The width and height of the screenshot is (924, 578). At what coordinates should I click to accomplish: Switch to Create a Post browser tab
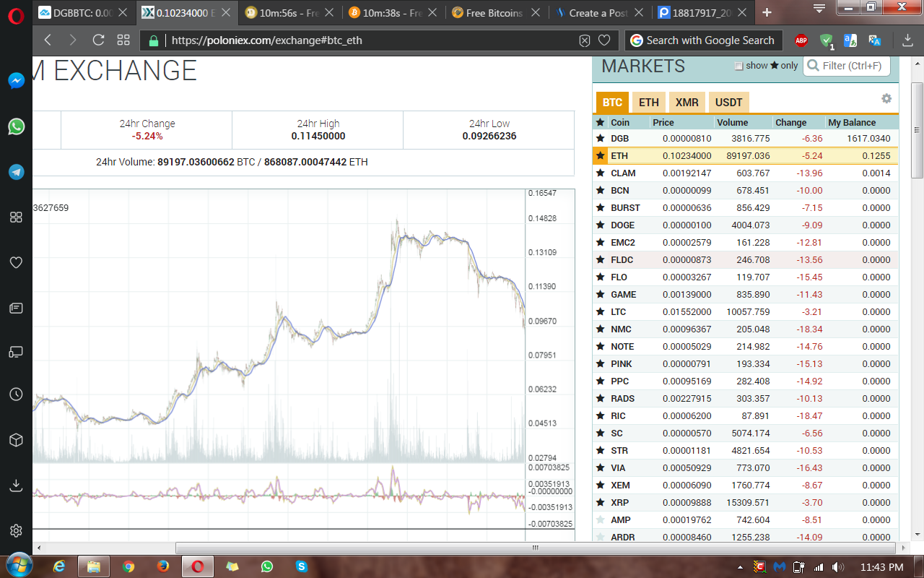coord(601,13)
